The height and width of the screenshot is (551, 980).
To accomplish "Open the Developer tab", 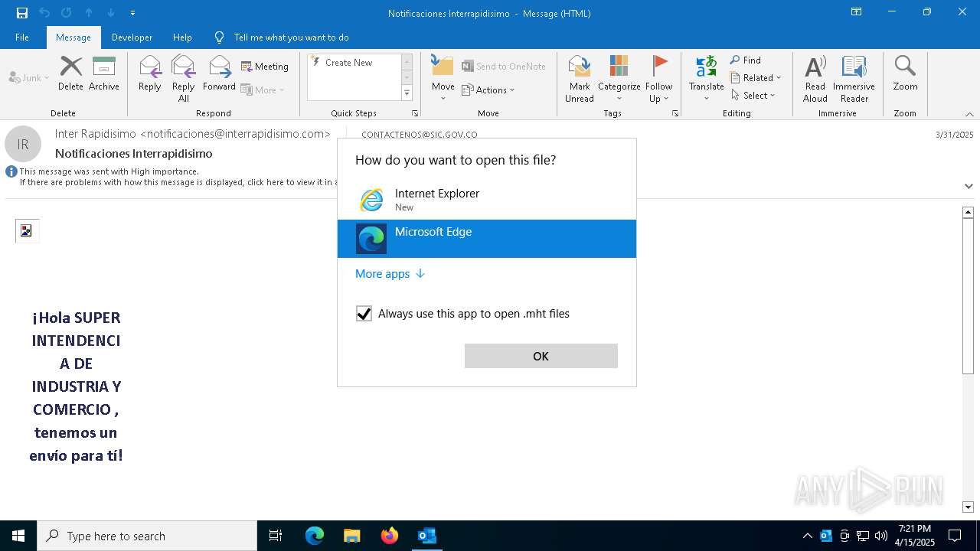I will (132, 37).
